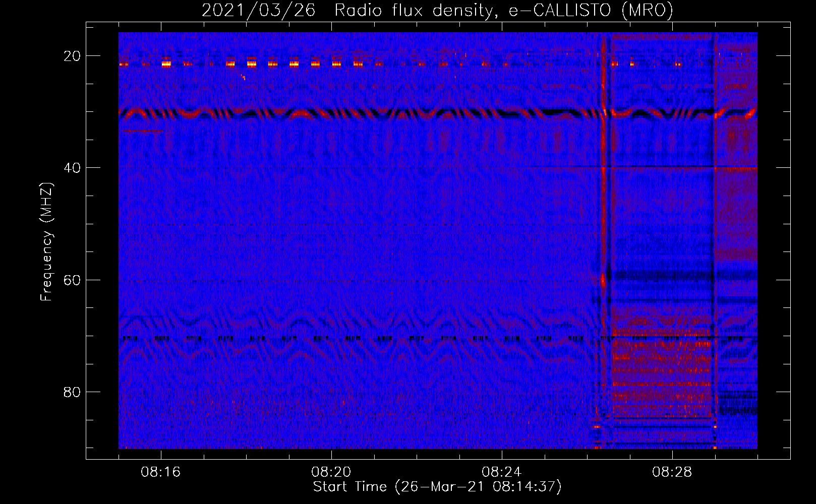The width and height of the screenshot is (816, 504).
Task: Click the 08:16 time tick label
Action: tap(161, 472)
